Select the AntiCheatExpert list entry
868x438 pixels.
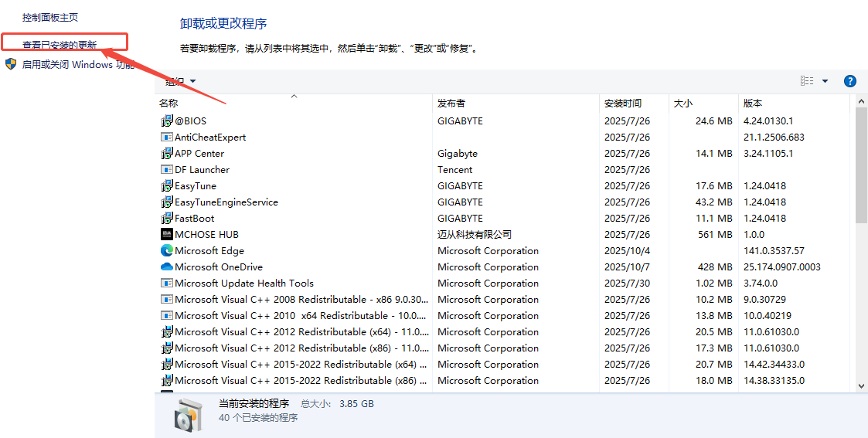(210, 138)
